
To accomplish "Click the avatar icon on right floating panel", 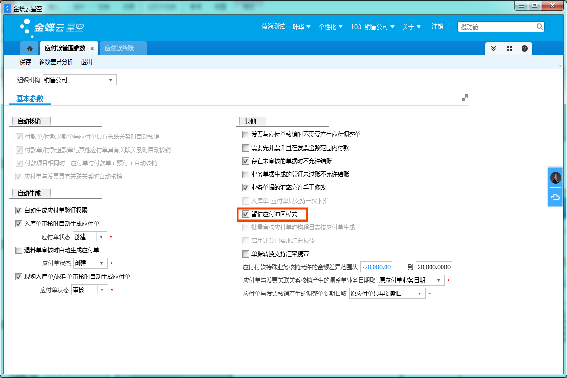I will (x=555, y=178).
